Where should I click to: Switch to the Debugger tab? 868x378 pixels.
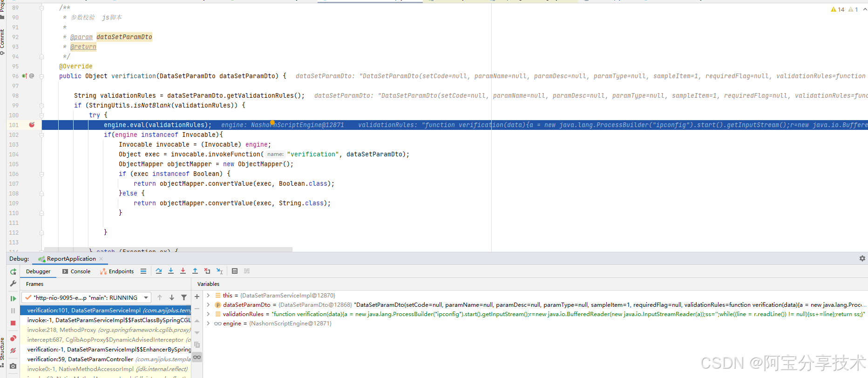38,271
